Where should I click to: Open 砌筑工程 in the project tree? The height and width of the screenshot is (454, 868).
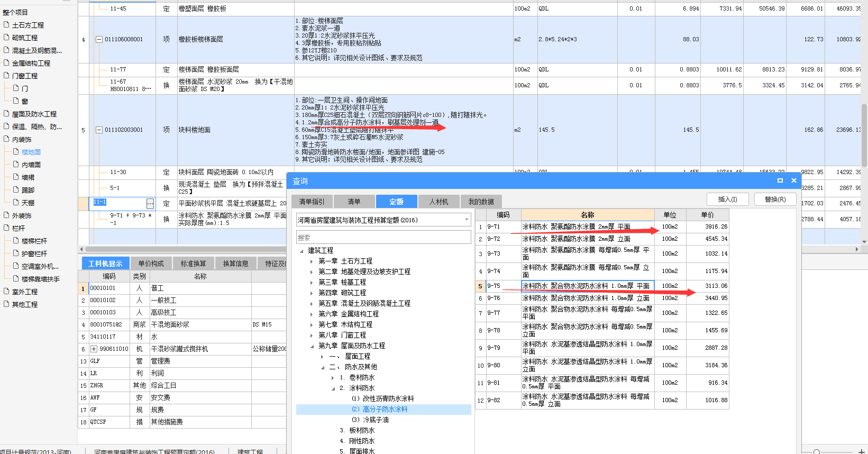click(24, 38)
